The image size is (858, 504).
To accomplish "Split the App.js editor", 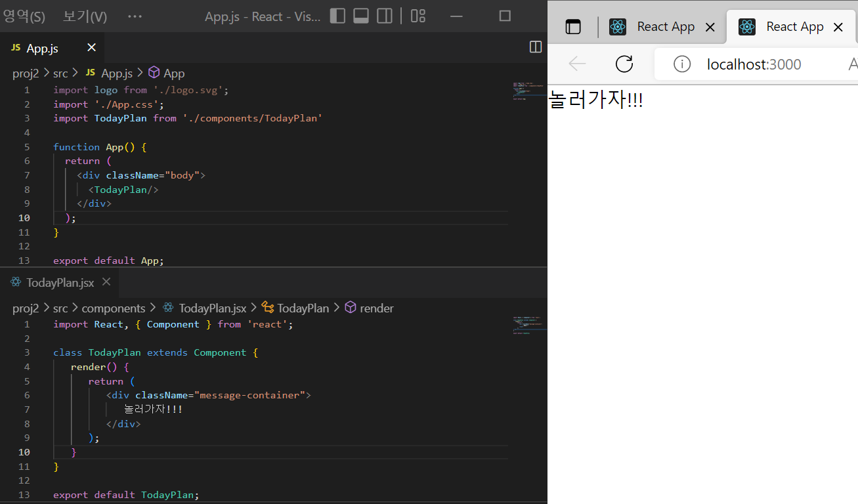I will [x=536, y=47].
